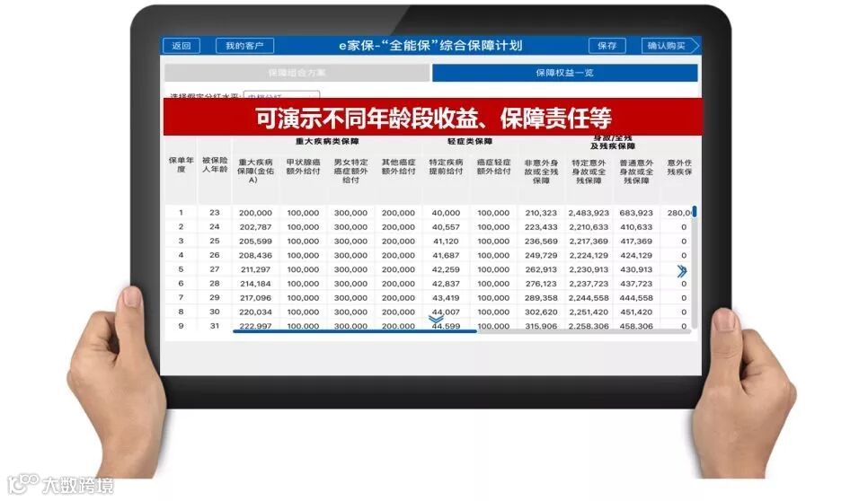Select the 非意外身故或全残保障 column header

pyautogui.click(x=541, y=171)
